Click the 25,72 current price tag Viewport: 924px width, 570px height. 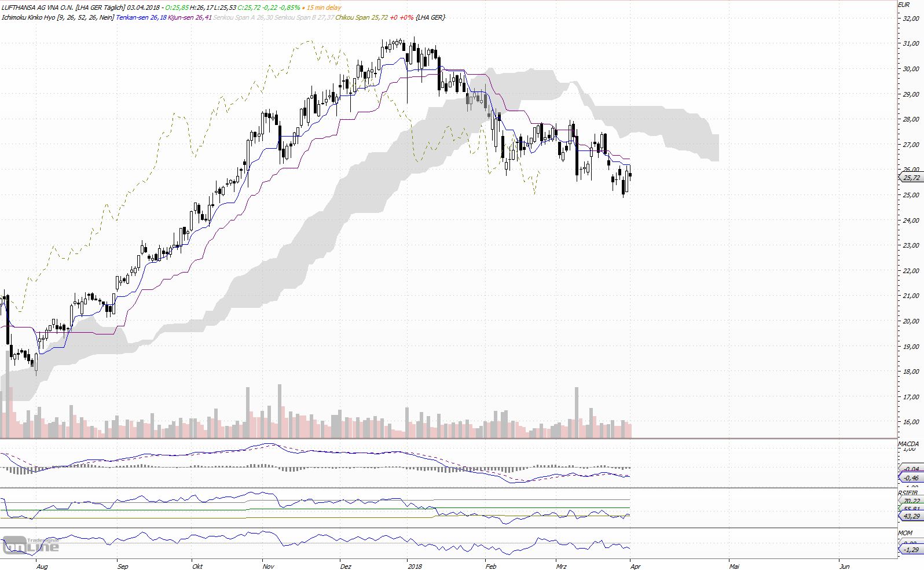911,178
